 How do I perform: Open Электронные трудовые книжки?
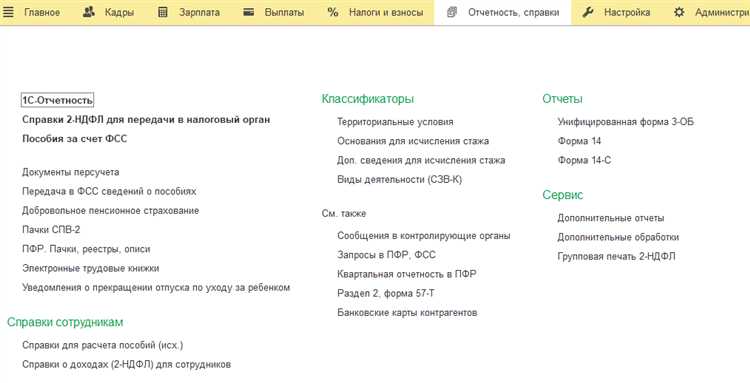coord(90,268)
